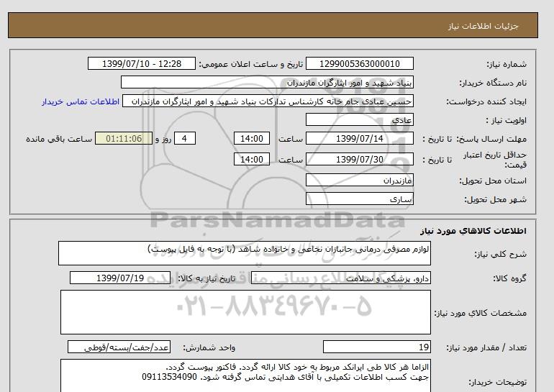Viewport: 554px width, 392px height.
Task: Click the نام دستگاه خریدار label
Action: 493,83
